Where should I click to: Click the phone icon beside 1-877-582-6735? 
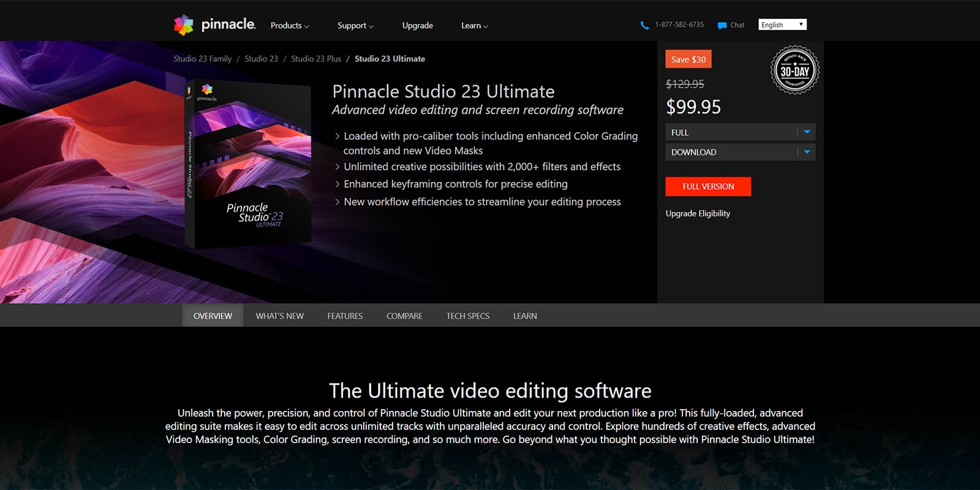coord(644,25)
